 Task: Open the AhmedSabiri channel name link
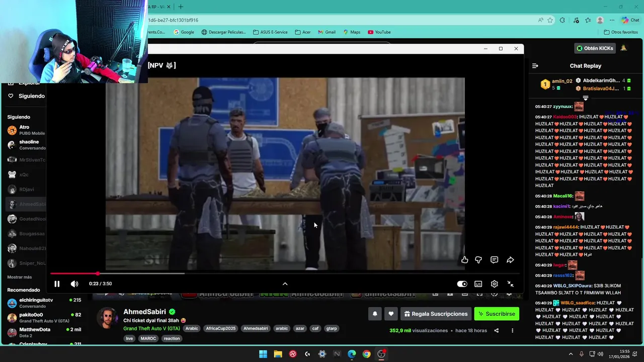tap(144, 312)
